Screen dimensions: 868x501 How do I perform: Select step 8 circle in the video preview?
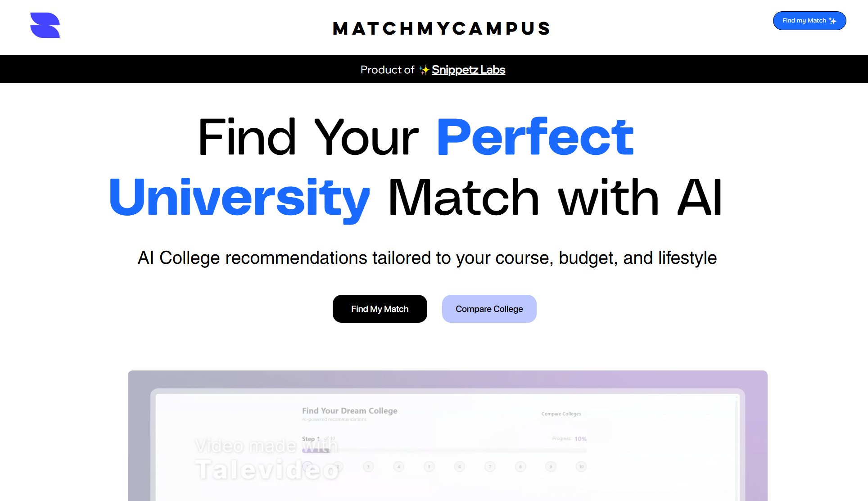point(520,467)
